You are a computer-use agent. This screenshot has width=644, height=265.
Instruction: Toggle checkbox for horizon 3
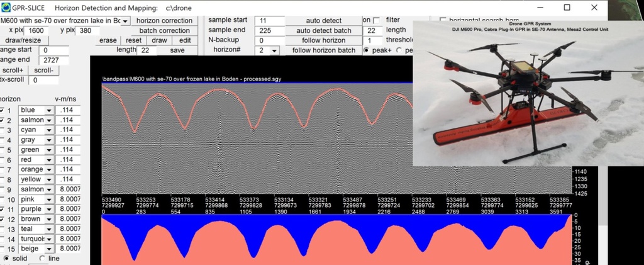2,130
